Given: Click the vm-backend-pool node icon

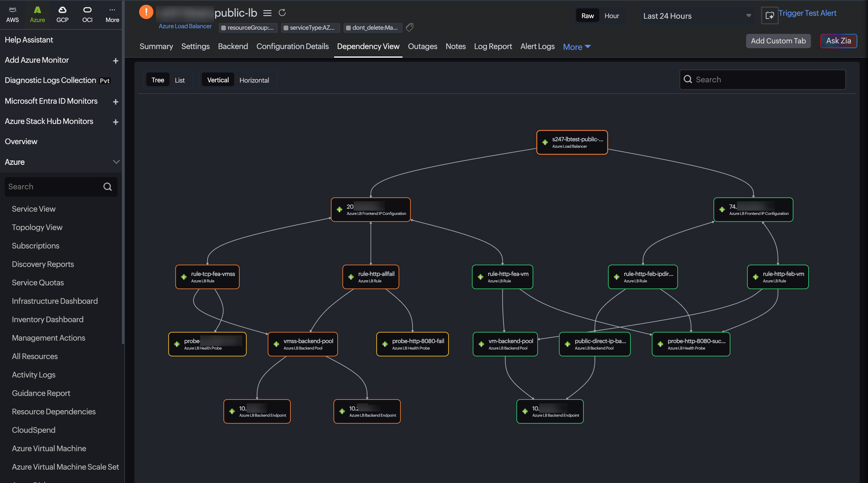Looking at the screenshot, I should [481, 344].
